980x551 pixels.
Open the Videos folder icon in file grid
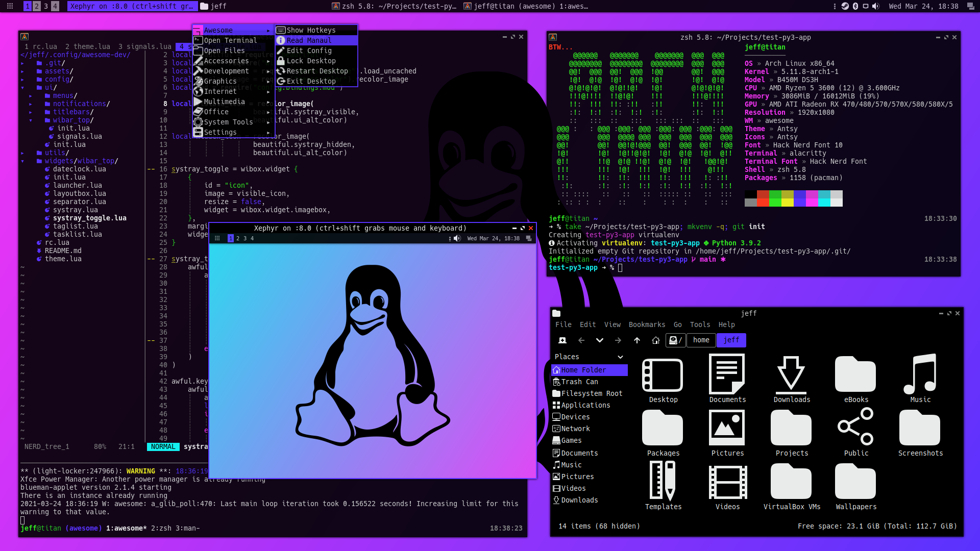[x=727, y=487]
